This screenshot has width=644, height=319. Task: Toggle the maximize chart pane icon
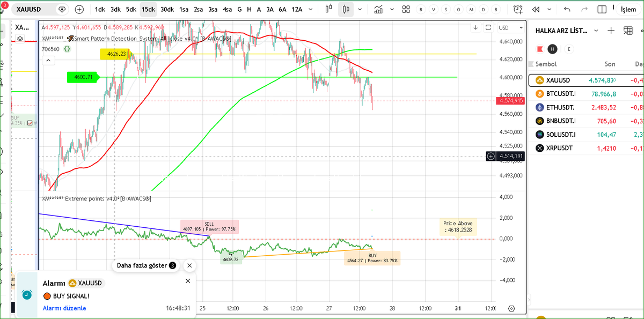pyautogui.click(x=488, y=27)
